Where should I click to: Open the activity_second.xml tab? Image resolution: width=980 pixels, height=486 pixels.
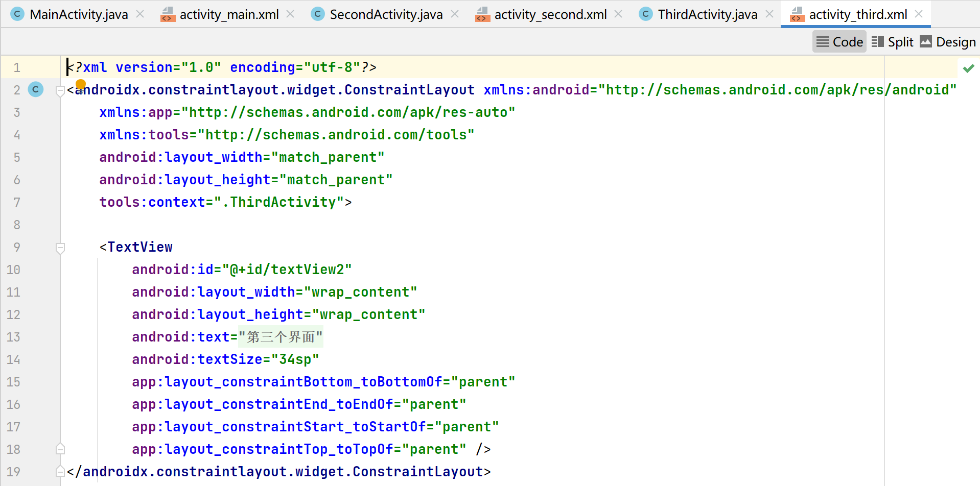pos(550,14)
